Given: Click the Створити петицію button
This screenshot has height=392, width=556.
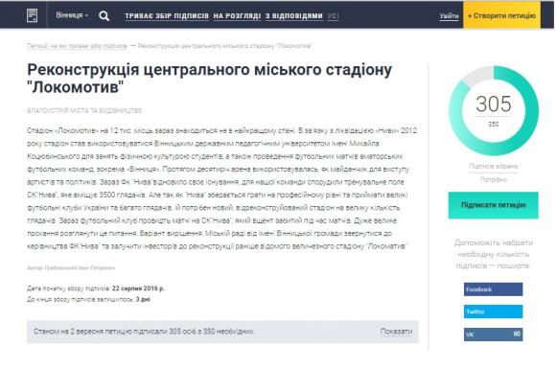Looking at the screenshot, I should [501, 15].
